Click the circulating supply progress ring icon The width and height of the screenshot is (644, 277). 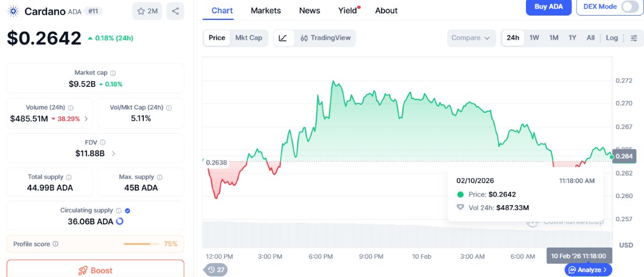pos(120,221)
